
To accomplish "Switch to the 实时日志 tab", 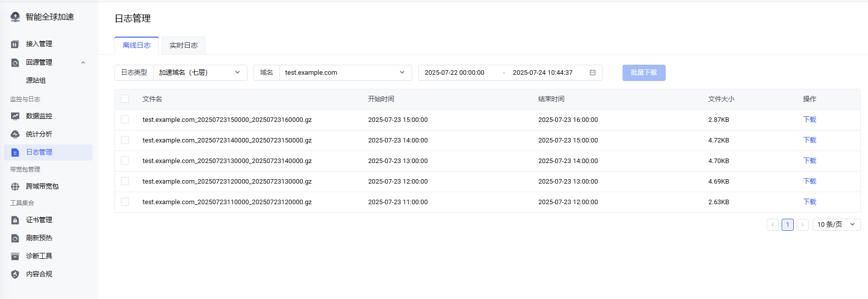I will click(x=183, y=46).
